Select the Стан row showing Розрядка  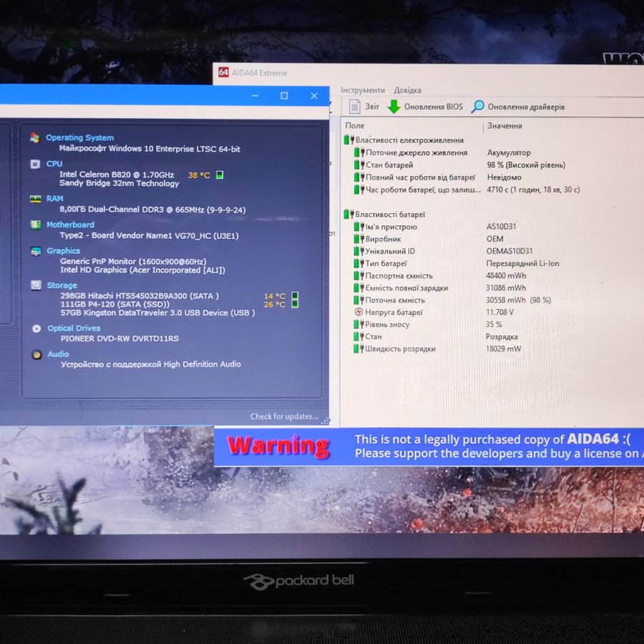click(x=436, y=336)
